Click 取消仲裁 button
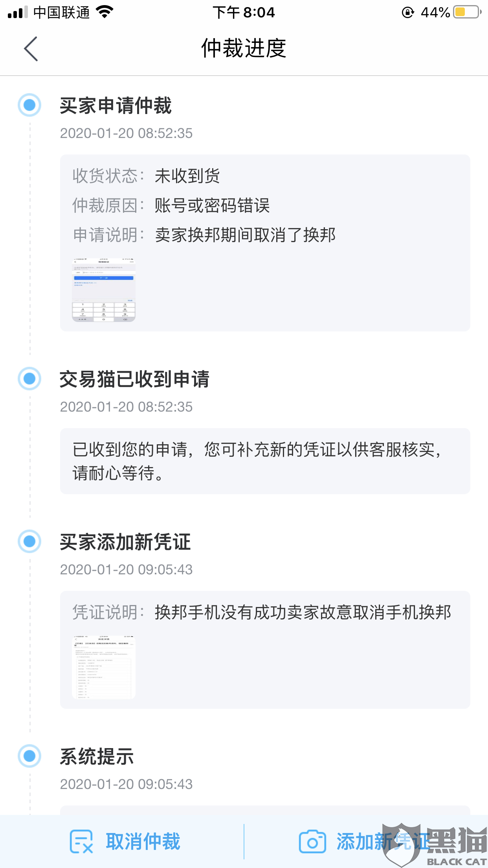The image size is (488, 868). (125, 841)
